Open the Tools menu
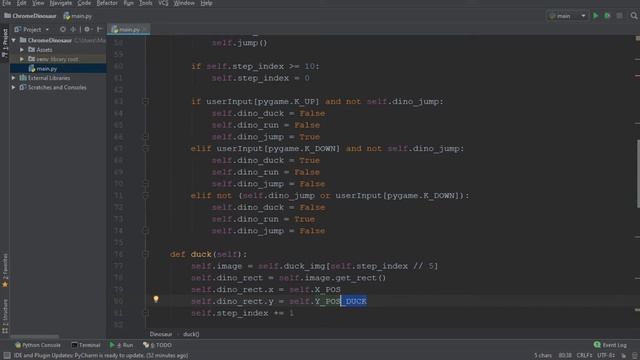The image size is (640, 360). click(x=146, y=3)
